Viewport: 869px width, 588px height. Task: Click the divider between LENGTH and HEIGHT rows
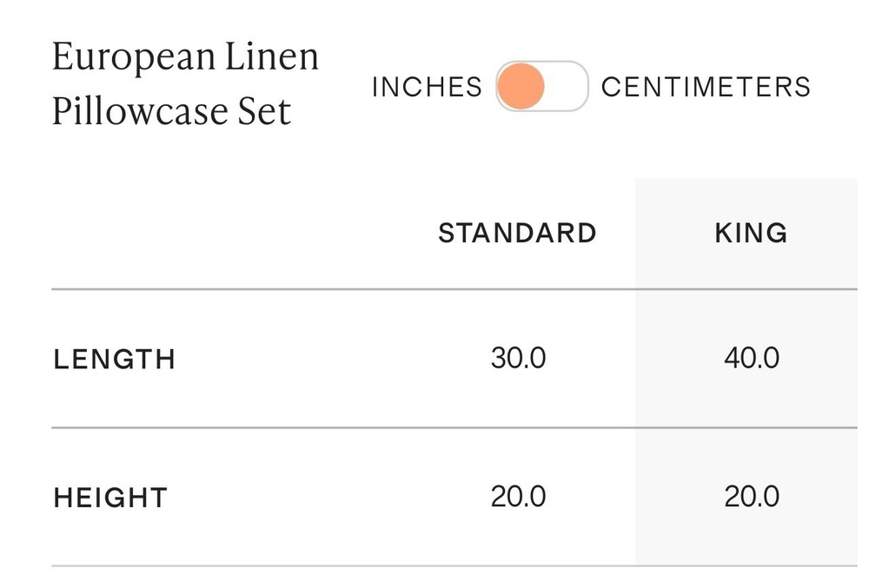point(348,428)
